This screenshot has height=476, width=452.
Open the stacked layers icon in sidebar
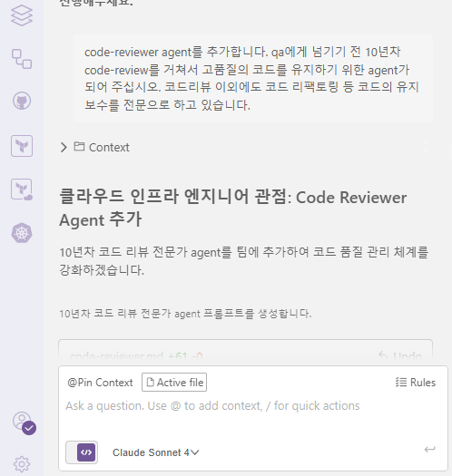click(22, 15)
